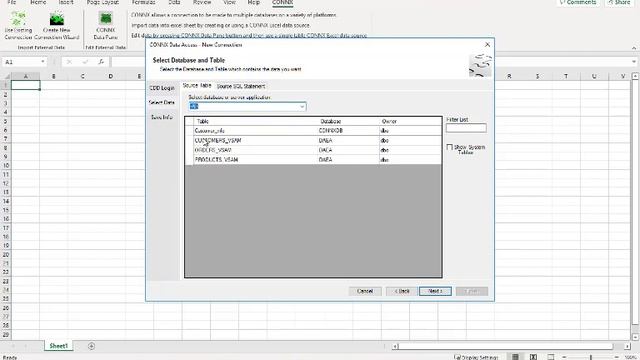Switch to the Source Table tab

click(x=197, y=85)
